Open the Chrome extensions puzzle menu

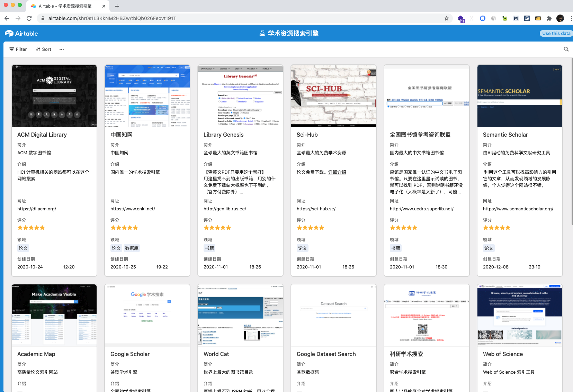[x=549, y=18]
